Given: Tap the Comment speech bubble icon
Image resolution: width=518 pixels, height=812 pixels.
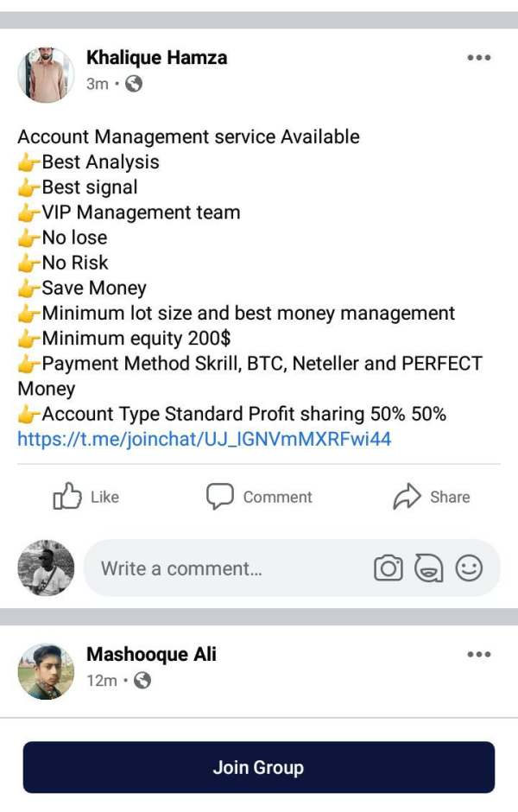Looking at the screenshot, I should (220, 497).
